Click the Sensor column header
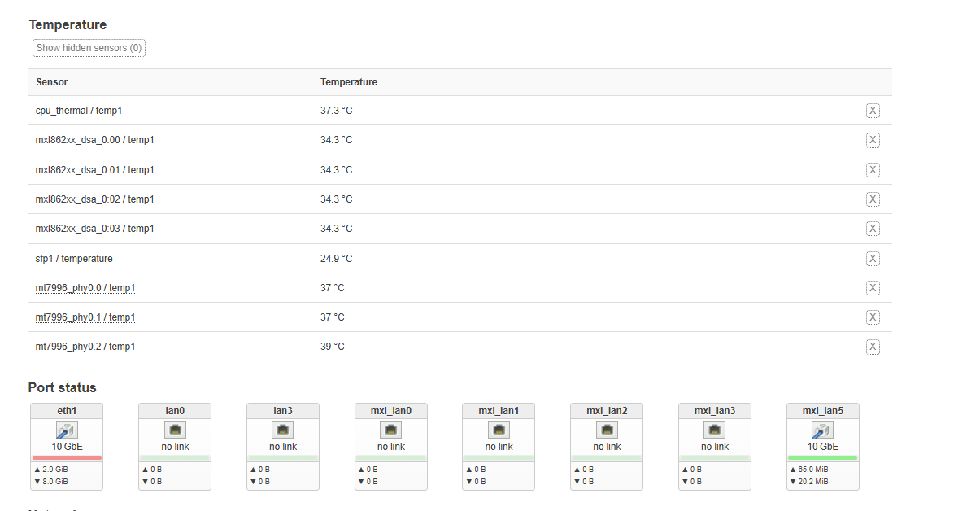This screenshot has width=980, height=511. (52, 82)
